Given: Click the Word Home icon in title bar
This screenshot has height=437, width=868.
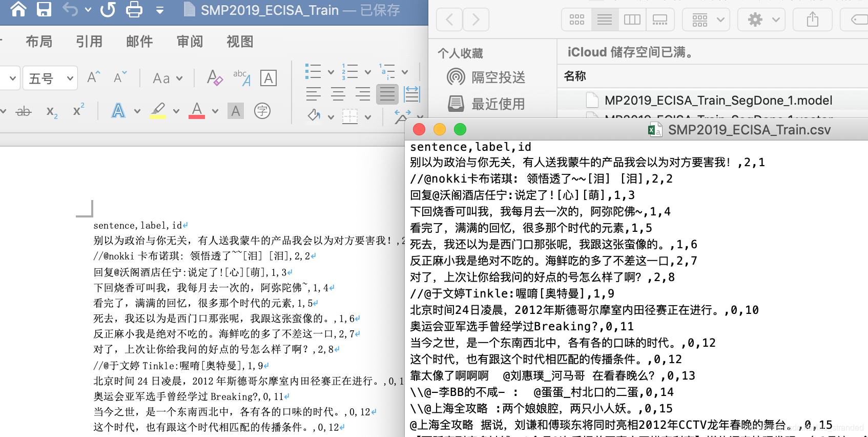Looking at the screenshot, I should click(18, 9).
